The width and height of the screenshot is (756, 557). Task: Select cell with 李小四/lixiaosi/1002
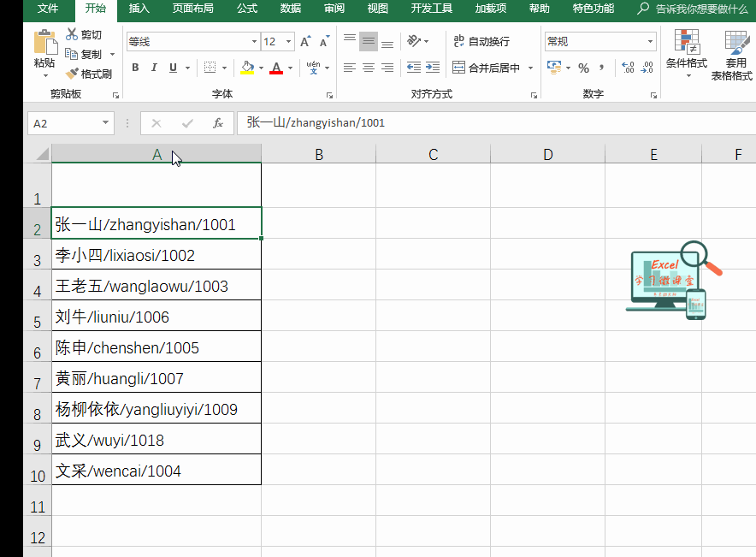(x=157, y=254)
